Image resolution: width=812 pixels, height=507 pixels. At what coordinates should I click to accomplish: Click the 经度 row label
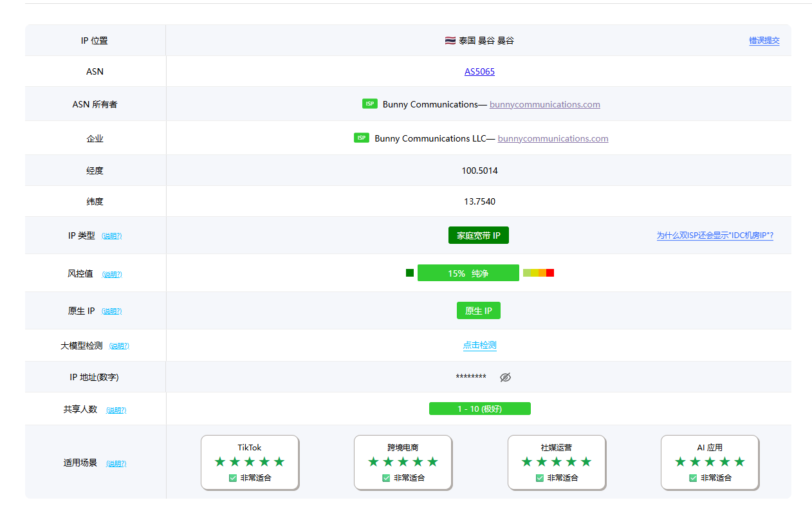click(x=95, y=171)
